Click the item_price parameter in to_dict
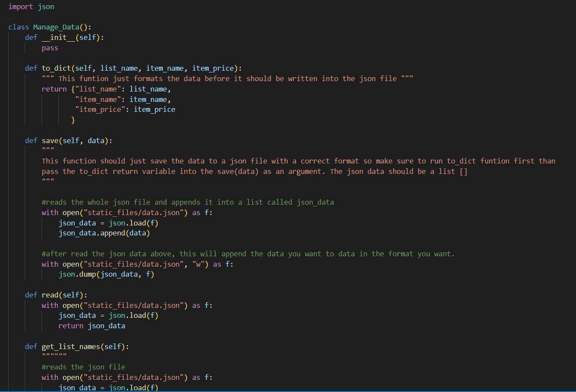This screenshot has height=392, width=576. [212, 68]
